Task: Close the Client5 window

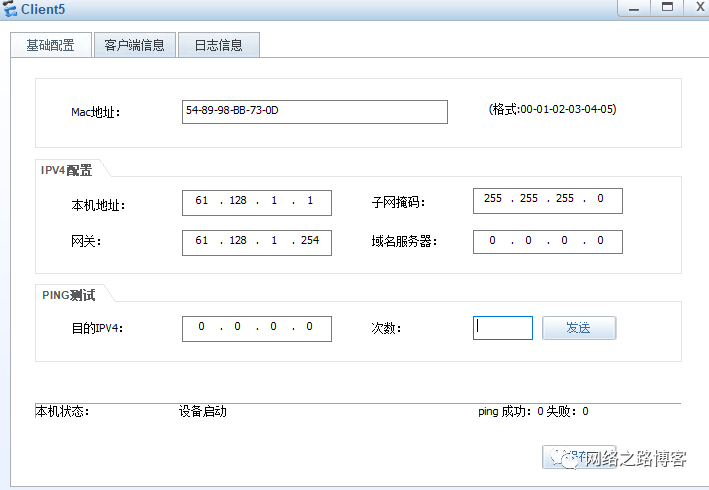Action: coord(699,8)
